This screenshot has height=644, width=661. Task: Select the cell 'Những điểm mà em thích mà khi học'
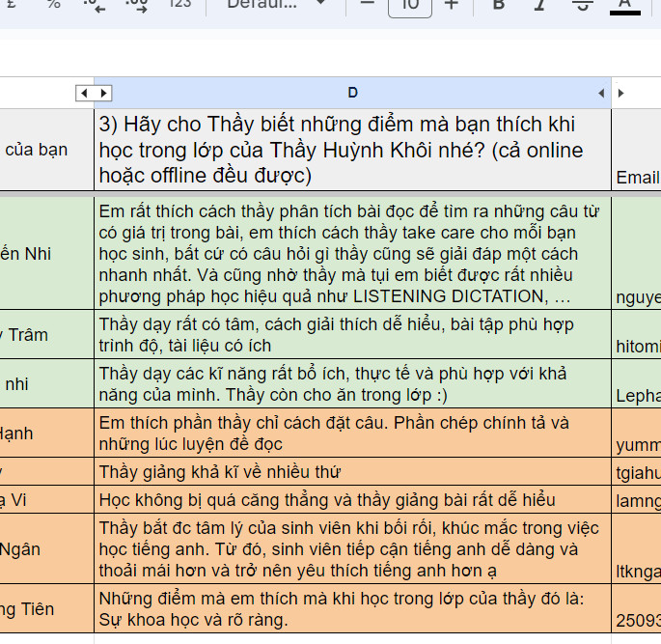(x=352, y=608)
